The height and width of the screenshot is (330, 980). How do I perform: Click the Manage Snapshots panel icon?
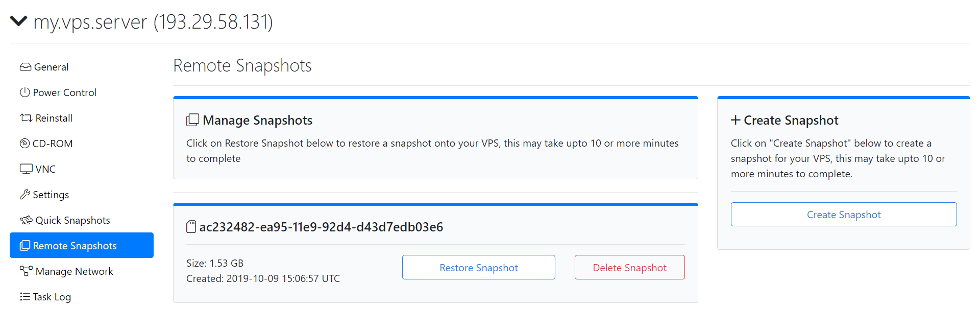point(192,120)
